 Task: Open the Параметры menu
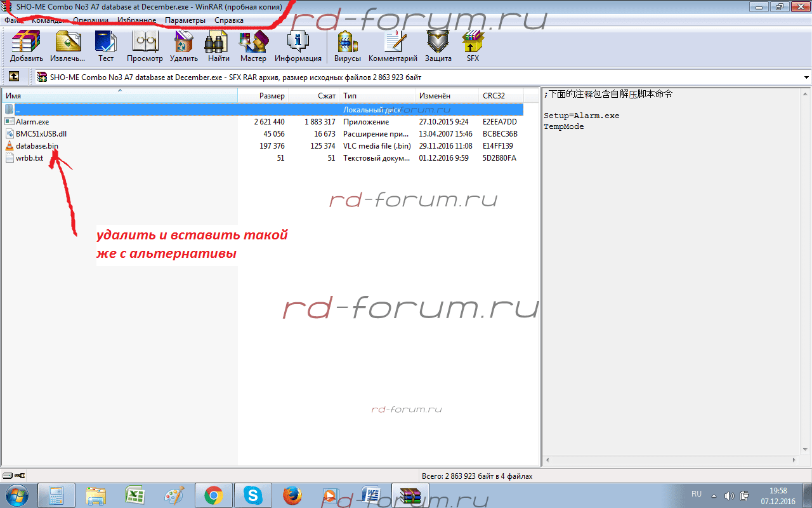click(185, 20)
